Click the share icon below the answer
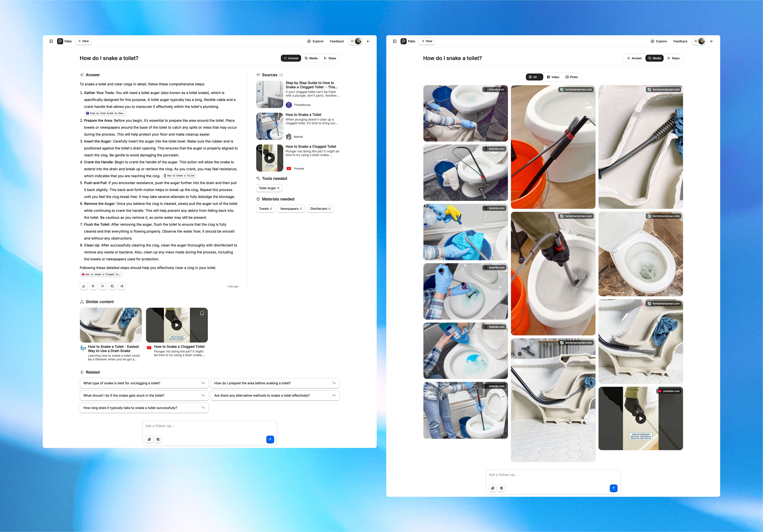 tap(122, 286)
